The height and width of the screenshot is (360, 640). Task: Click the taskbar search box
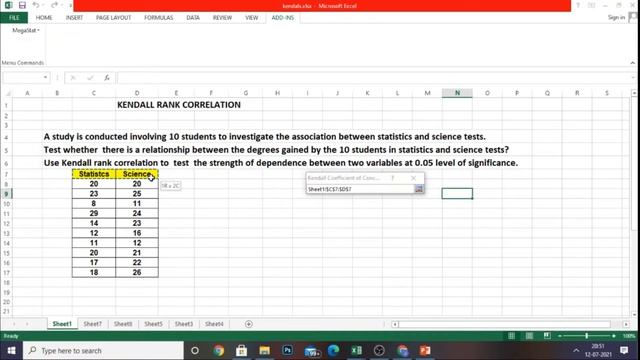[x=103, y=351]
